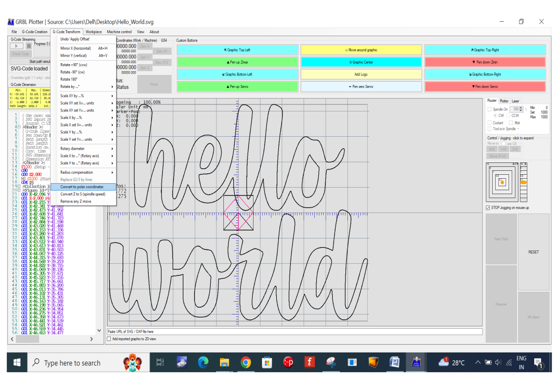The height and width of the screenshot is (392, 555).
Task: Select the CW spindle direction radio
Action: pyautogui.click(x=495, y=116)
